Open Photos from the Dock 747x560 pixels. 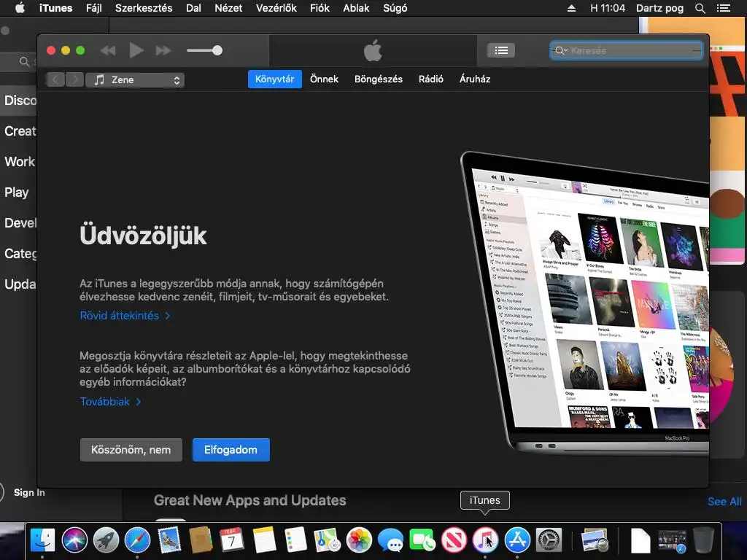(x=359, y=540)
